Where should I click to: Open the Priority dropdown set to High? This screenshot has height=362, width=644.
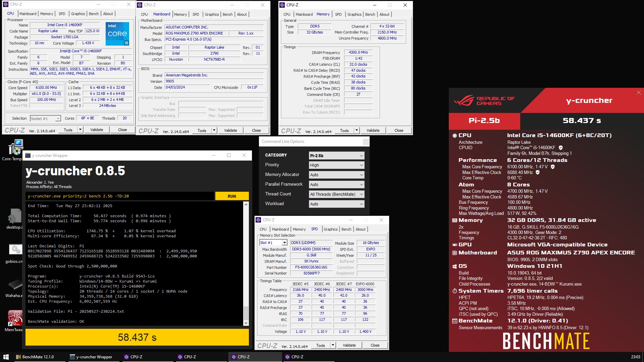(x=336, y=165)
